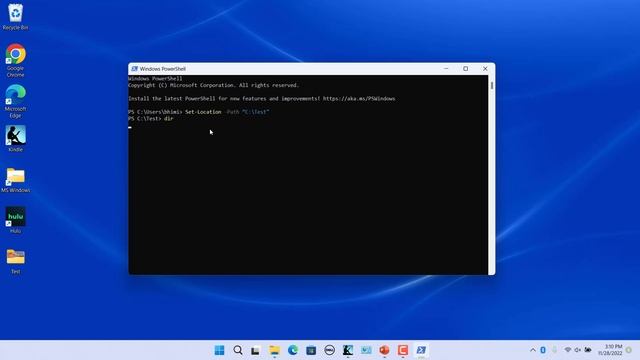
Task: Select the Hulu desktop shortcut
Action: click(x=16, y=220)
